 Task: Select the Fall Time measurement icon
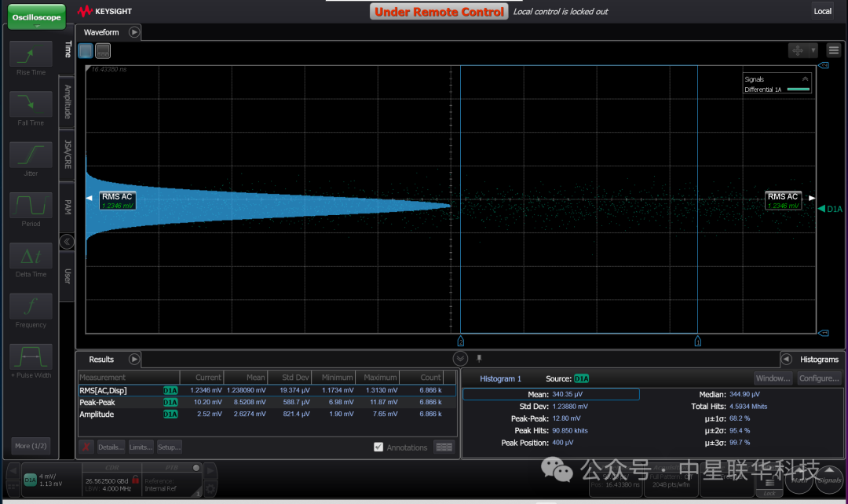pos(31,104)
